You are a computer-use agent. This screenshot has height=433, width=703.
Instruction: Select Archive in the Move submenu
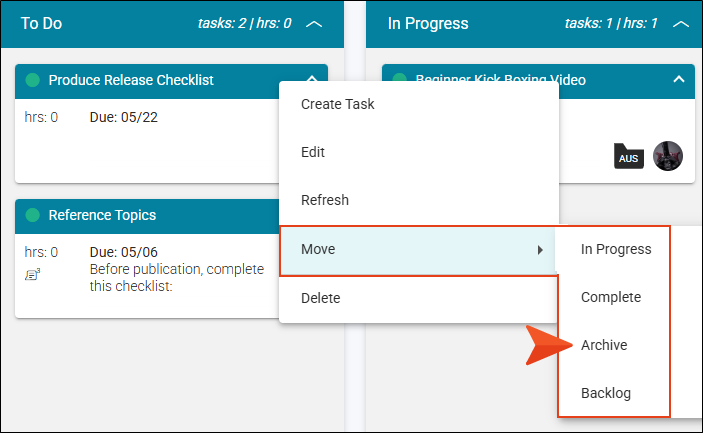604,345
